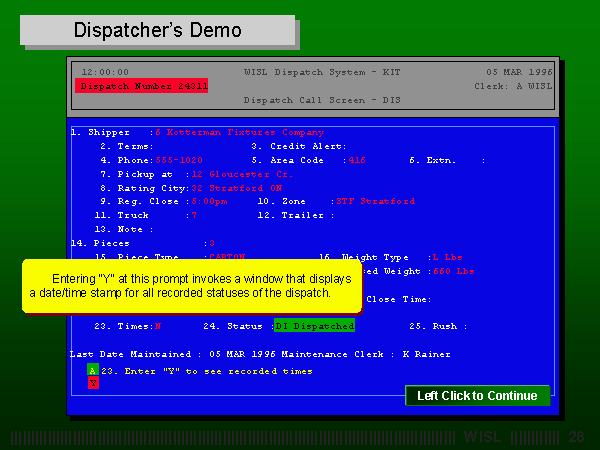Select the DI Dispatched status field
The image size is (600, 450).
point(314,326)
